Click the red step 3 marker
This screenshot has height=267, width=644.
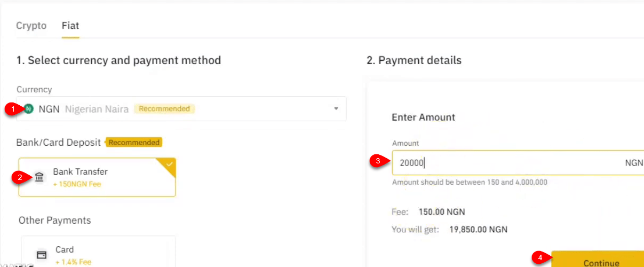(x=378, y=161)
